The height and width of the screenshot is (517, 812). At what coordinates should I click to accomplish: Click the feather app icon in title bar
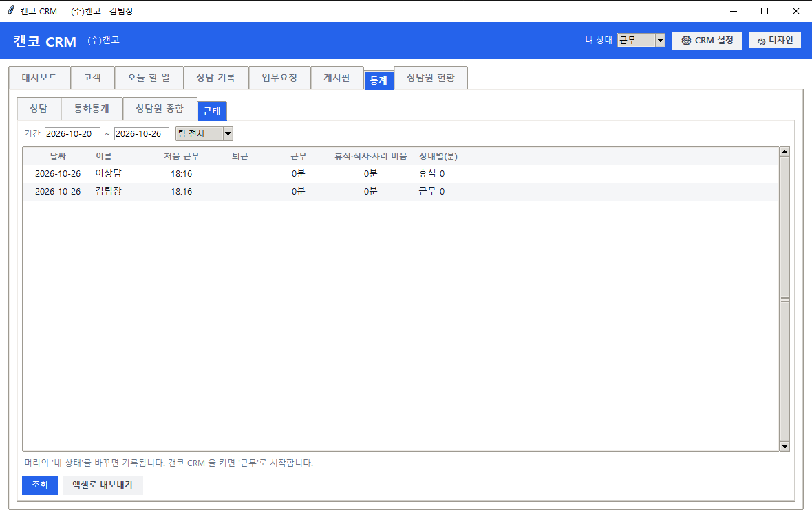click(10, 11)
